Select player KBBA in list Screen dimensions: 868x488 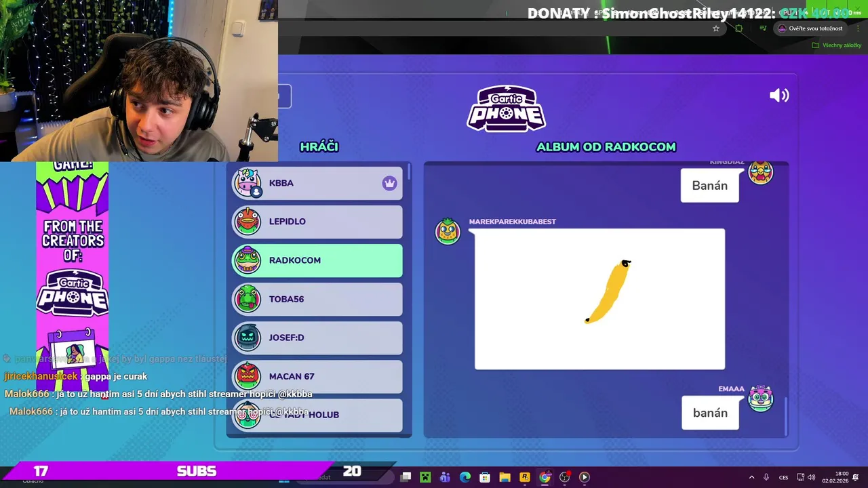(317, 183)
